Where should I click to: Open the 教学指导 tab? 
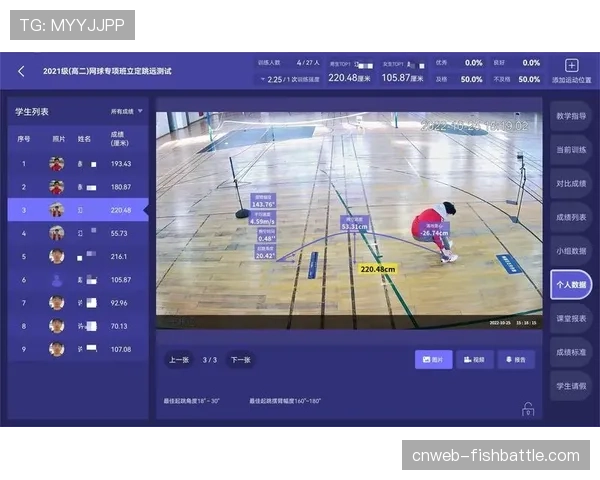pyautogui.click(x=571, y=116)
